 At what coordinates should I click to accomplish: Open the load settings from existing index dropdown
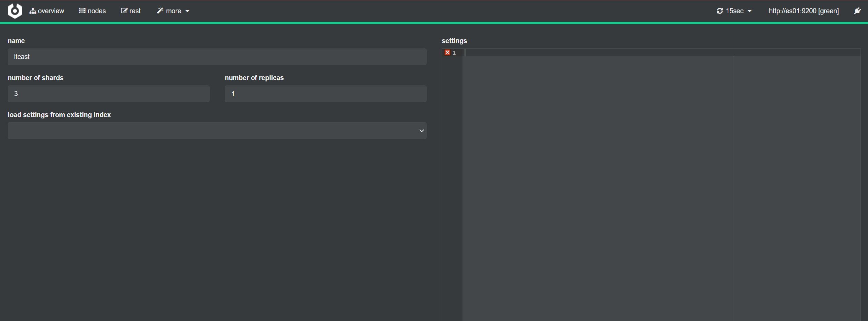point(217,131)
